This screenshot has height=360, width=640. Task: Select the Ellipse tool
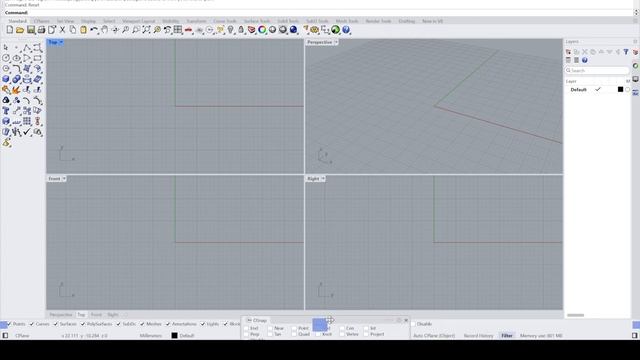click(16, 58)
